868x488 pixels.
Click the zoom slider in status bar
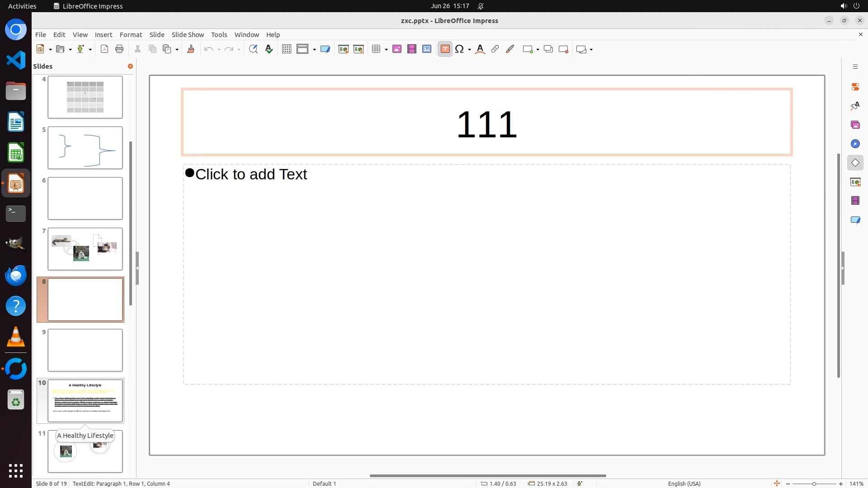tap(814, 483)
